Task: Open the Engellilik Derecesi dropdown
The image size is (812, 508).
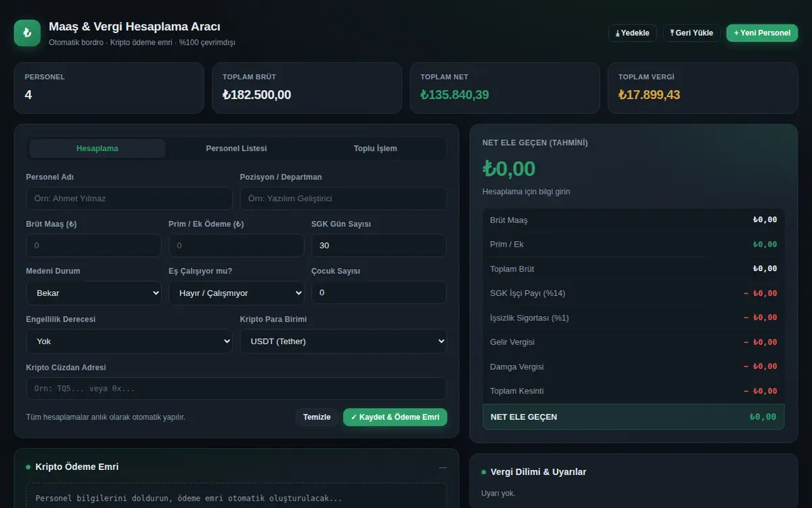Action: pyautogui.click(x=129, y=341)
